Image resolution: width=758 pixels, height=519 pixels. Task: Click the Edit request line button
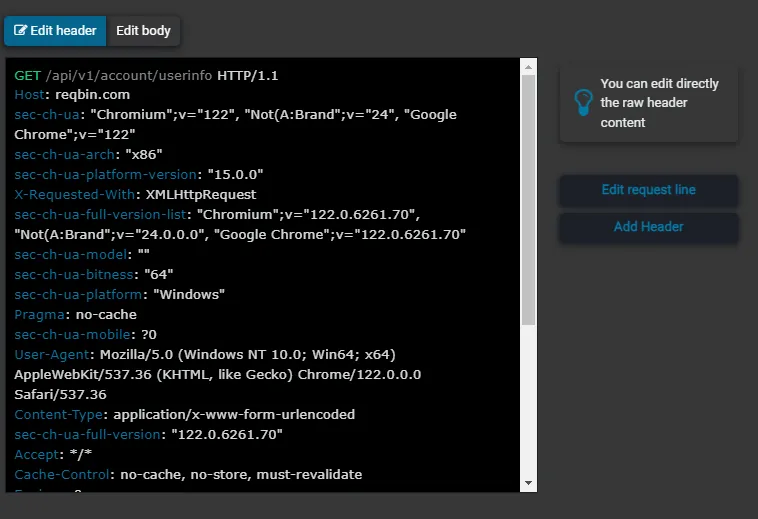(649, 190)
